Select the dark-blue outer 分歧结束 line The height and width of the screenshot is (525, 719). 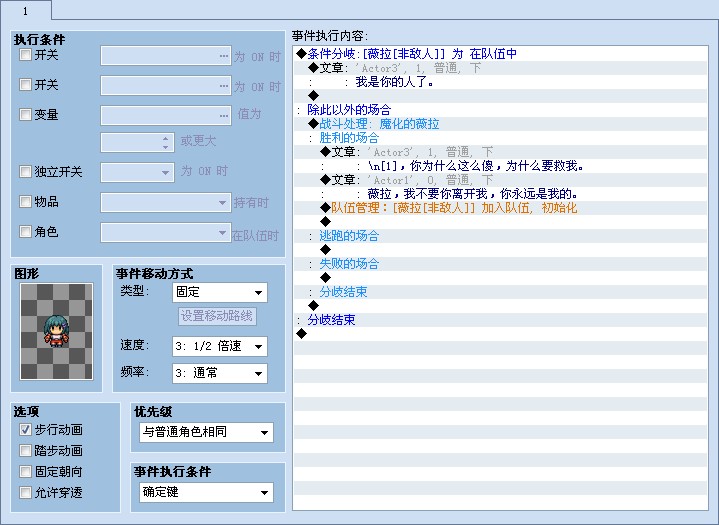click(x=500, y=320)
